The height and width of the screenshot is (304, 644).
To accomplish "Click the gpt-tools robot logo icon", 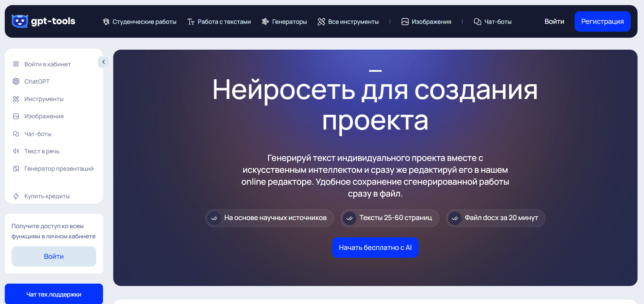I will pyautogui.click(x=20, y=21).
